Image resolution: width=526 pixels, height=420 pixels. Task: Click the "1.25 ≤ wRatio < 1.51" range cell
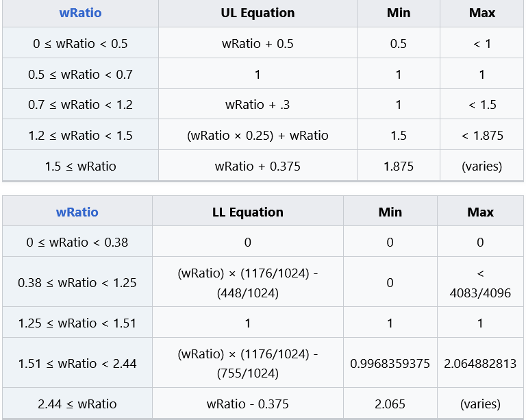click(x=77, y=323)
